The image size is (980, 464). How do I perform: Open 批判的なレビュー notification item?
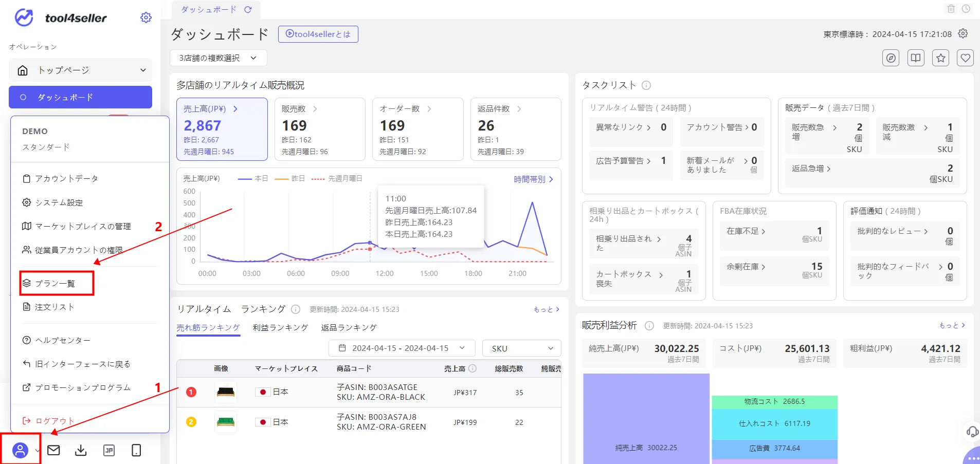[x=905, y=236]
